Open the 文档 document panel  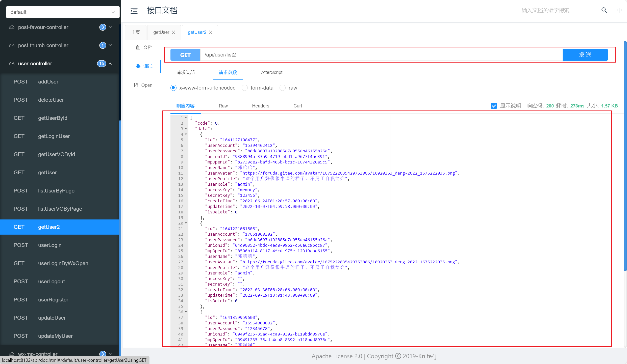click(144, 47)
